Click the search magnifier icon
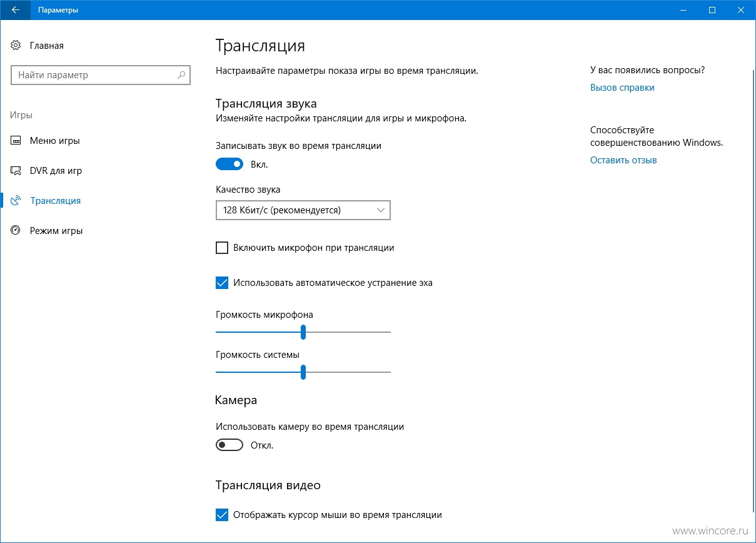 (x=181, y=75)
